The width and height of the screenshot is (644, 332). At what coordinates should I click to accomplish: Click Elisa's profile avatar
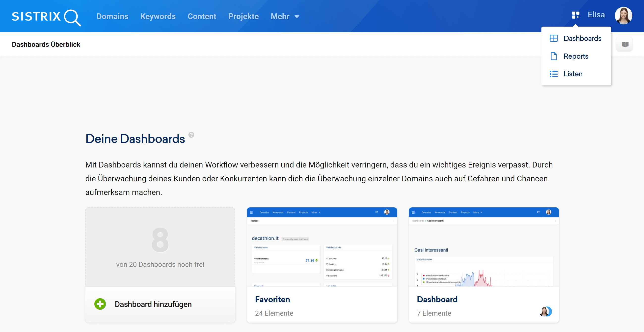point(623,16)
